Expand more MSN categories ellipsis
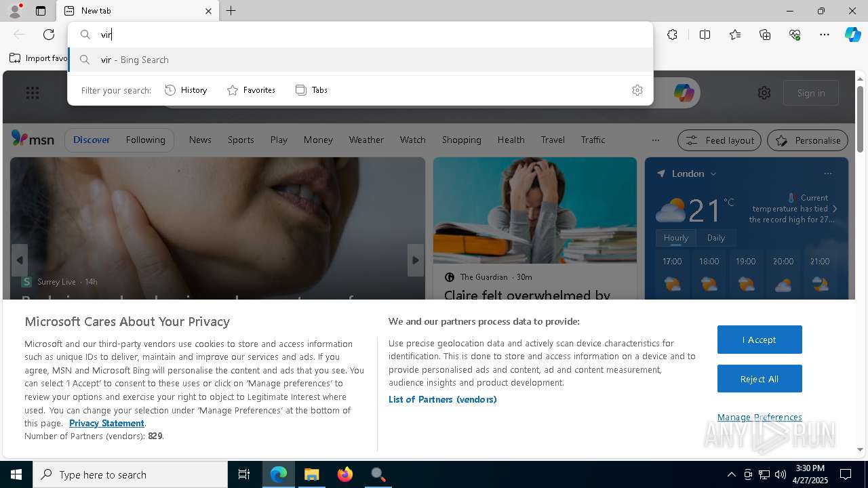The height and width of the screenshot is (488, 868). click(x=655, y=140)
